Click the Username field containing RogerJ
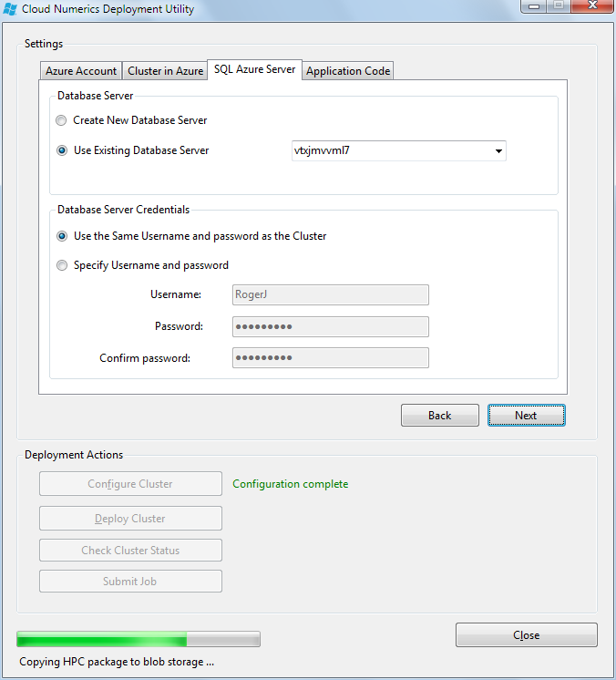The height and width of the screenshot is (680, 616). pyautogui.click(x=331, y=295)
